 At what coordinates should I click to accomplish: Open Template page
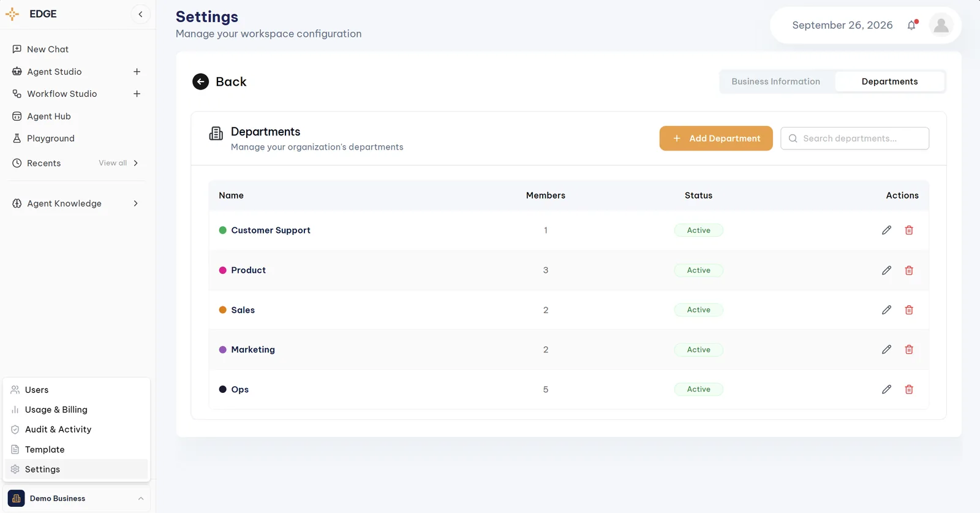click(77, 449)
